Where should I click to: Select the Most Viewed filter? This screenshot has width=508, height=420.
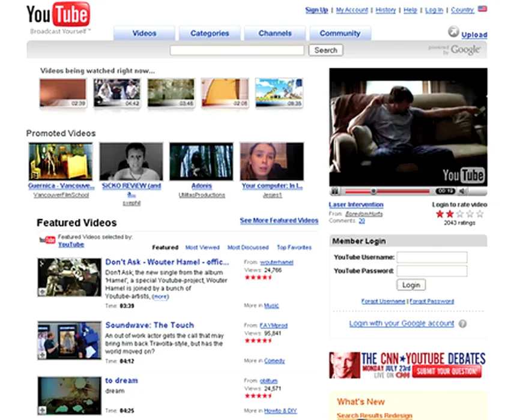tap(202, 247)
